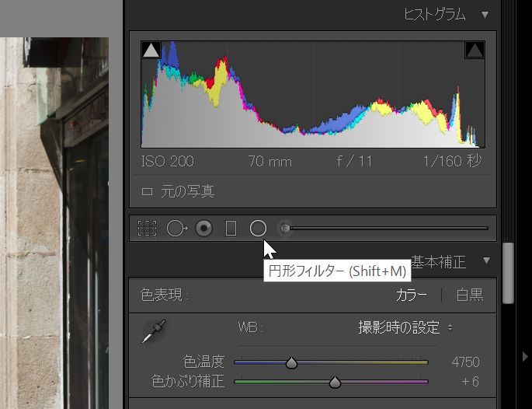Choose カラー color treatment
This screenshot has width=532, height=409.
411,295
